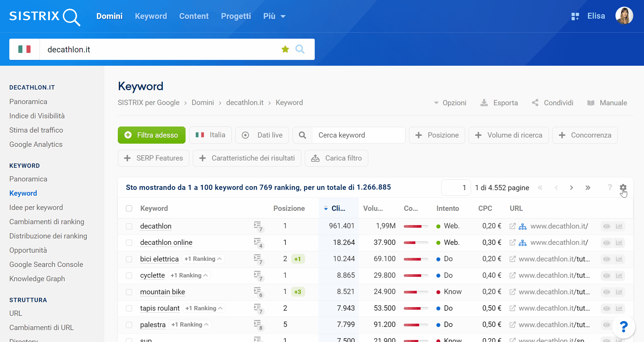Toggle eye visibility icon for cyclette row
This screenshot has width=644, height=342.
coord(606,275)
